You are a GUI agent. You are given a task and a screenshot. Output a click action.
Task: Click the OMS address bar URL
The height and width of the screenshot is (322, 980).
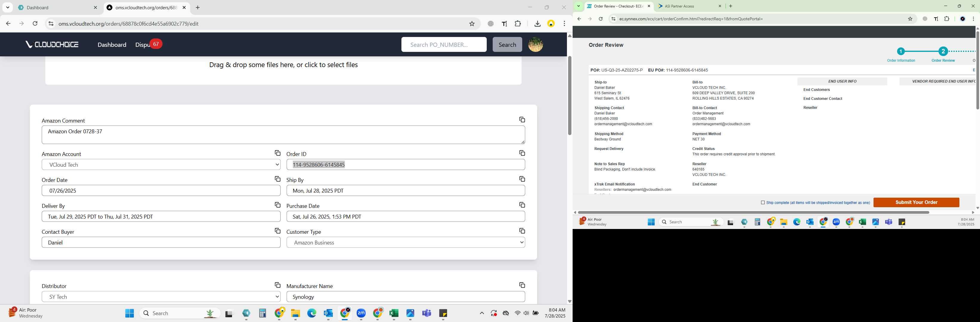coord(129,24)
